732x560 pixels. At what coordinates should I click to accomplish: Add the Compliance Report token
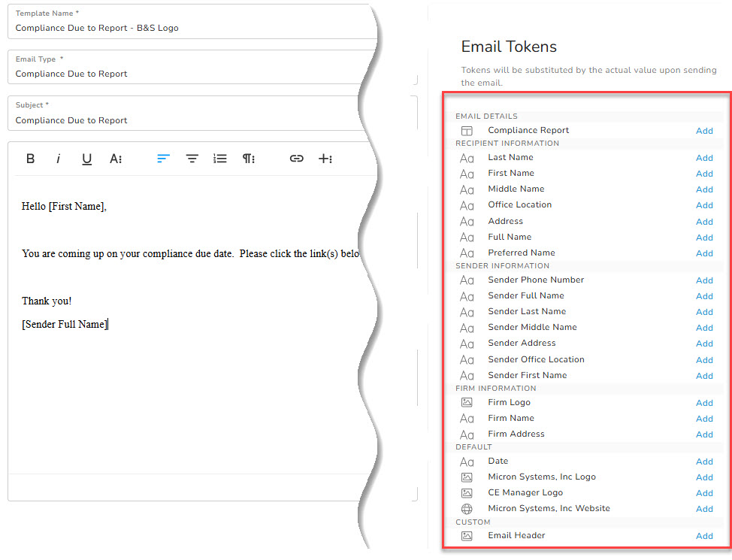(x=704, y=131)
